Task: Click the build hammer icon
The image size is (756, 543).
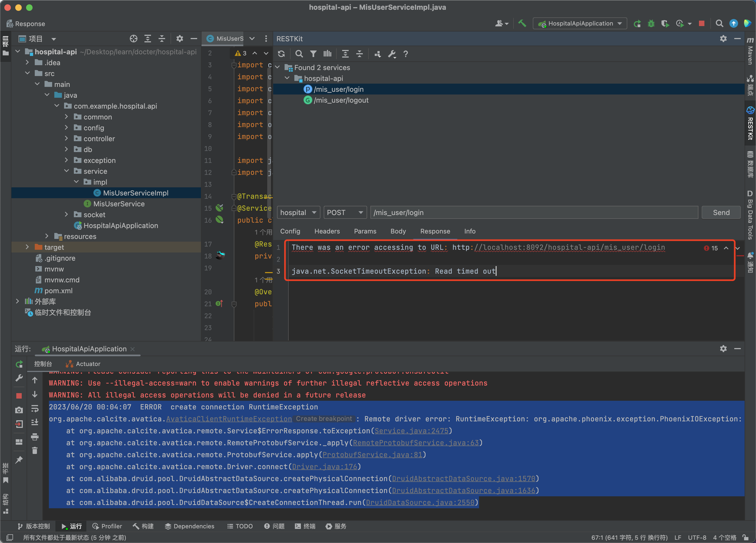Action: [x=522, y=24]
